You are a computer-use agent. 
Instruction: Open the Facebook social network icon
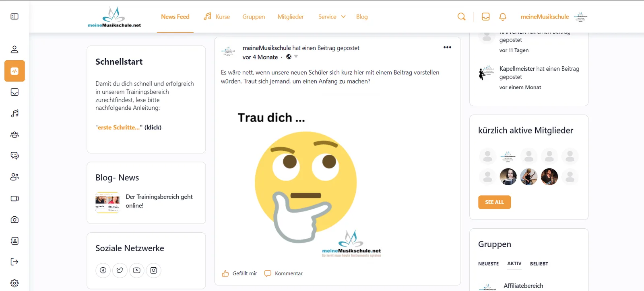point(103,271)
